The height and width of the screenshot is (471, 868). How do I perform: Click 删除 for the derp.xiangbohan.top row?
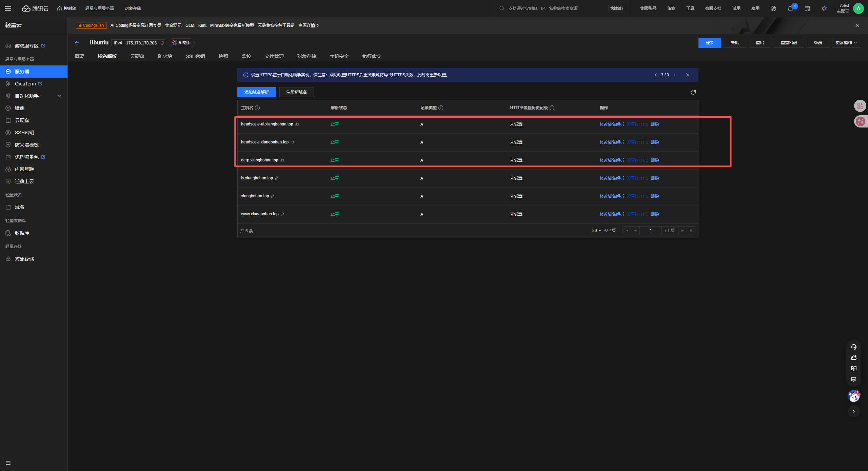(x=655, y=160)
